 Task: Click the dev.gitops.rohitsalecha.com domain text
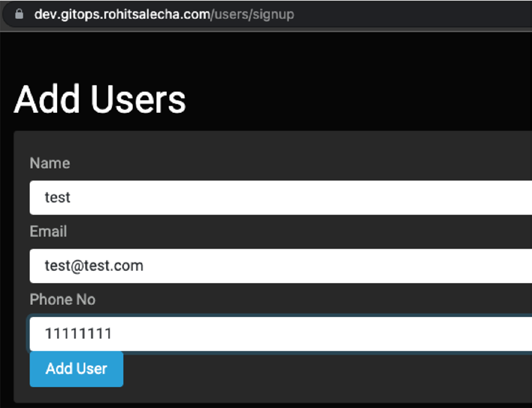tap(122, 14)
